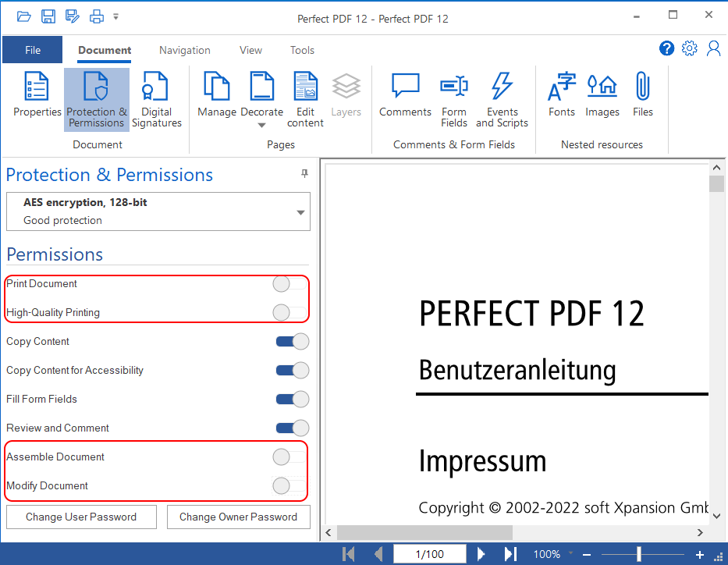Go to the previous page

click(x=379, y=554)
